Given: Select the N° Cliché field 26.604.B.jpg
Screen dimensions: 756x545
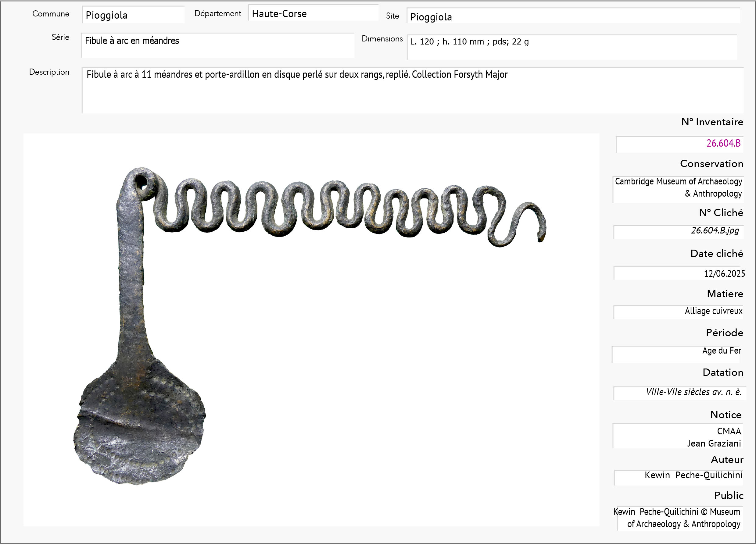Looking at the screenshot, I should click(x=678, y=231).
